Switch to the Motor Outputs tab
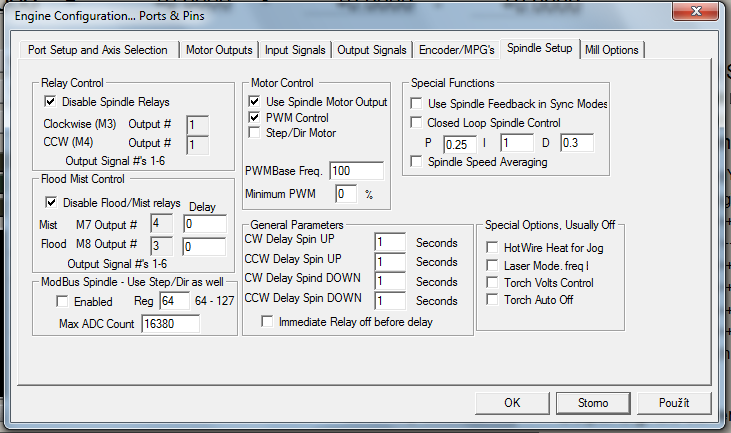 [219, 50]
